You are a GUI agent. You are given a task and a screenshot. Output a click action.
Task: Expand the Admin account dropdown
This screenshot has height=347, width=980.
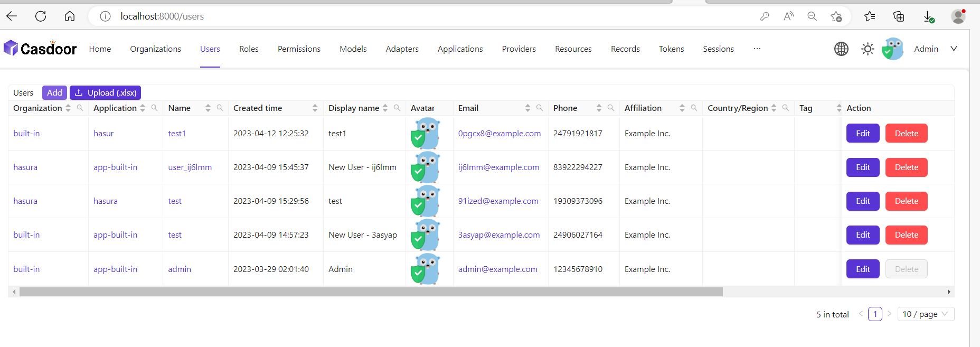(954, 49)
